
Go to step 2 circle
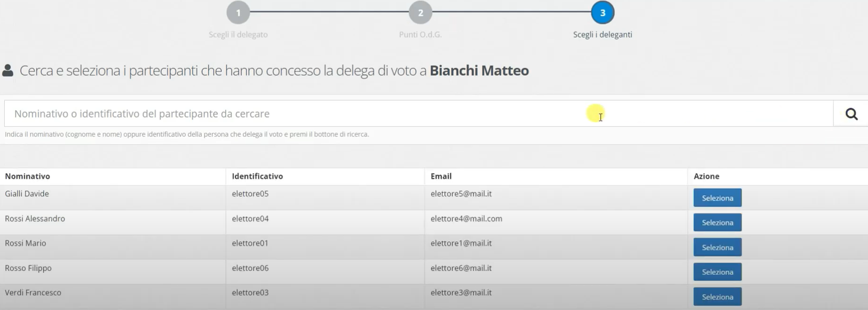coord(420,13)
